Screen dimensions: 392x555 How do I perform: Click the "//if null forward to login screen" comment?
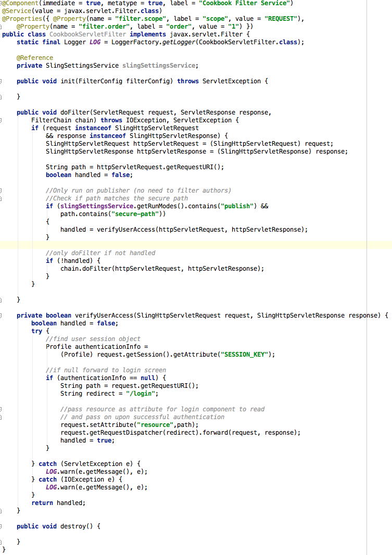[106, 370]
